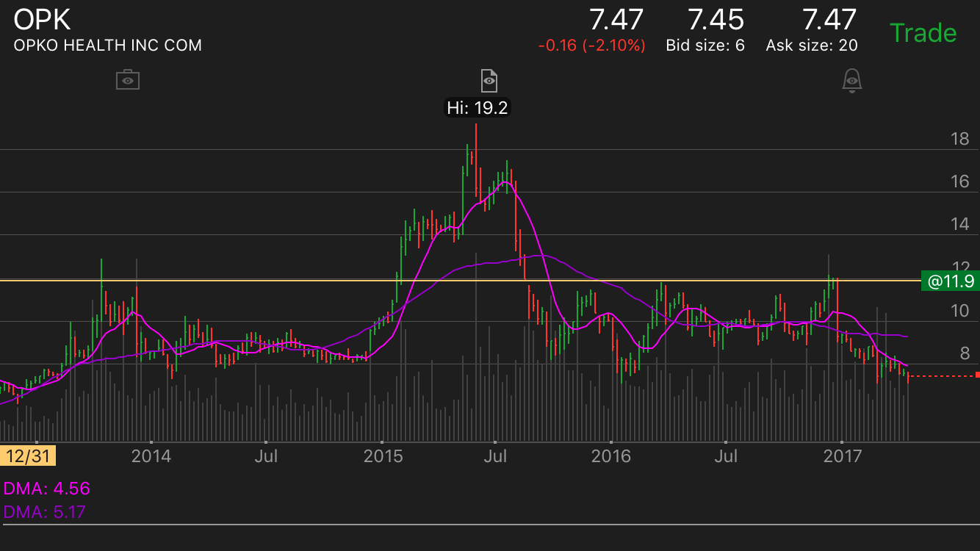Viewport: 980px width, 551px height.
Task: Tap the Hi: 19.2 price label
Action: click(478, 108)
